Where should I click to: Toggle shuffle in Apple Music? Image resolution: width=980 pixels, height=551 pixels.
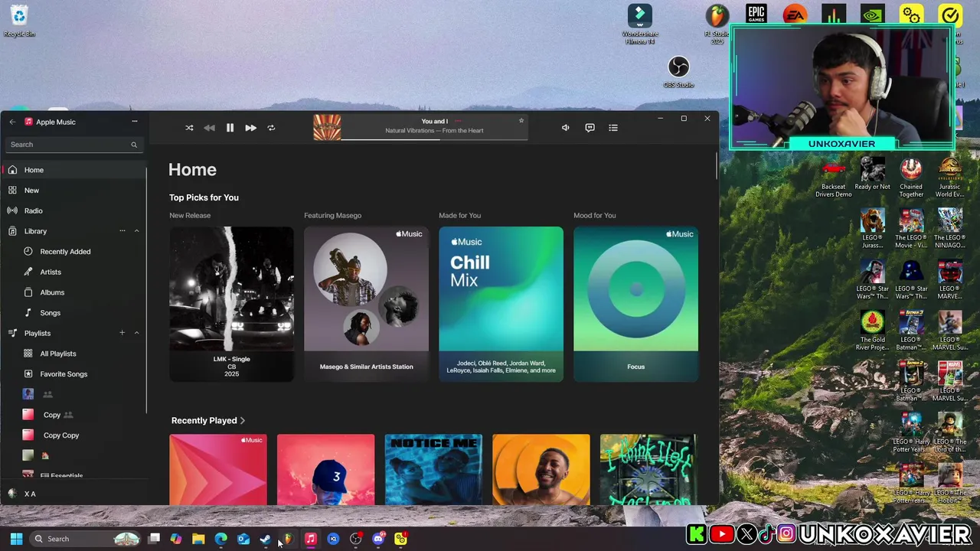tap(189, 128)
